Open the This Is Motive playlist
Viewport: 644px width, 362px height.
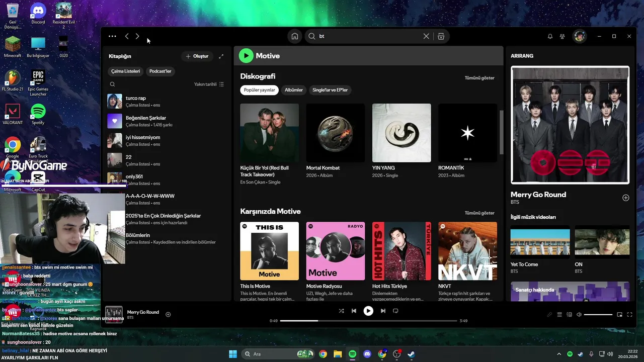pyautogui.click(x=269, y=251)
